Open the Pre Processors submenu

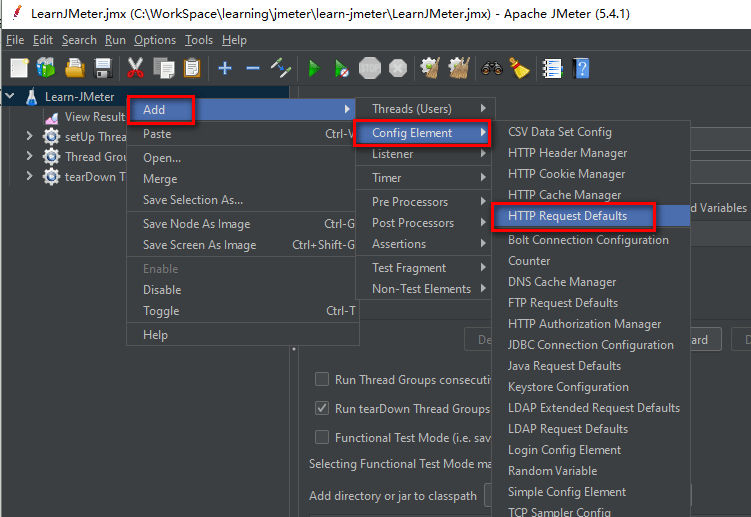coord(423,202)
